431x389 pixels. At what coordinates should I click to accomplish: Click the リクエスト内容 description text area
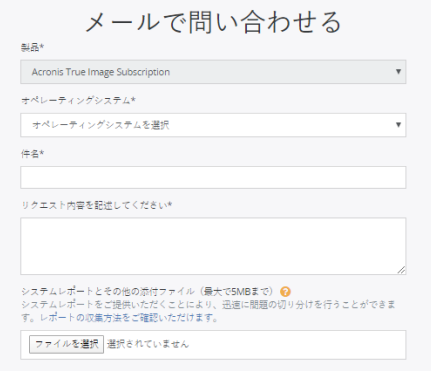[x=213, y=246]
